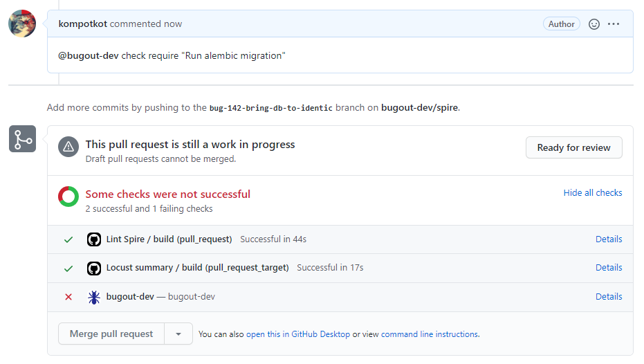The width and height of the screenshot is (644, 364).
Task: Mark pull request Ready for review
Action: 573,147
